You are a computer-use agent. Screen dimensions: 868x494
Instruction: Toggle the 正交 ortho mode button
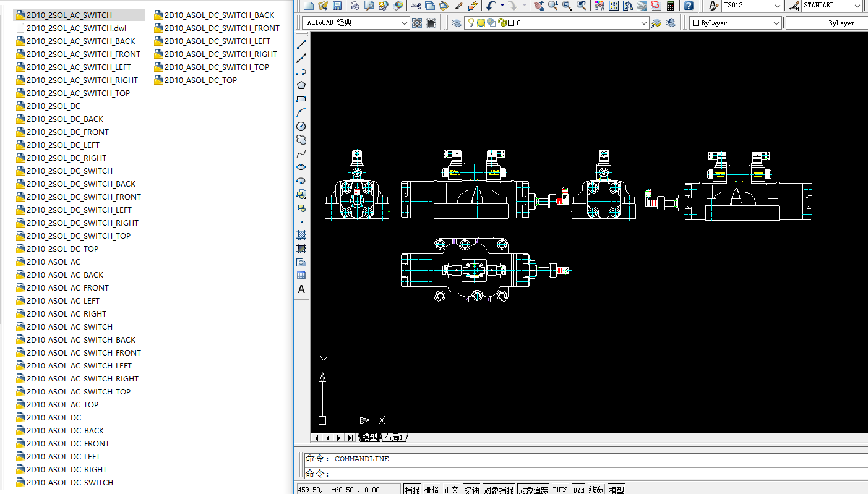click(451, 490)
